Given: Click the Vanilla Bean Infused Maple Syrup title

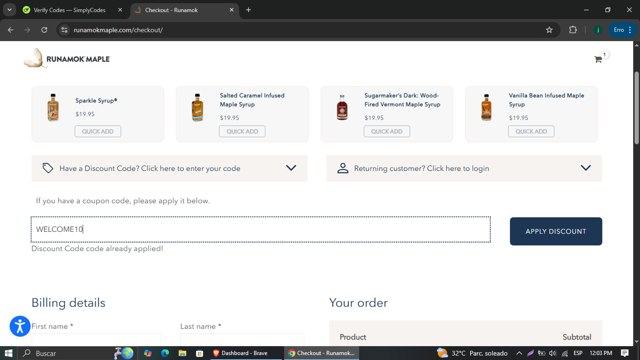Looking at the screenshot, I should coord(546,100).
